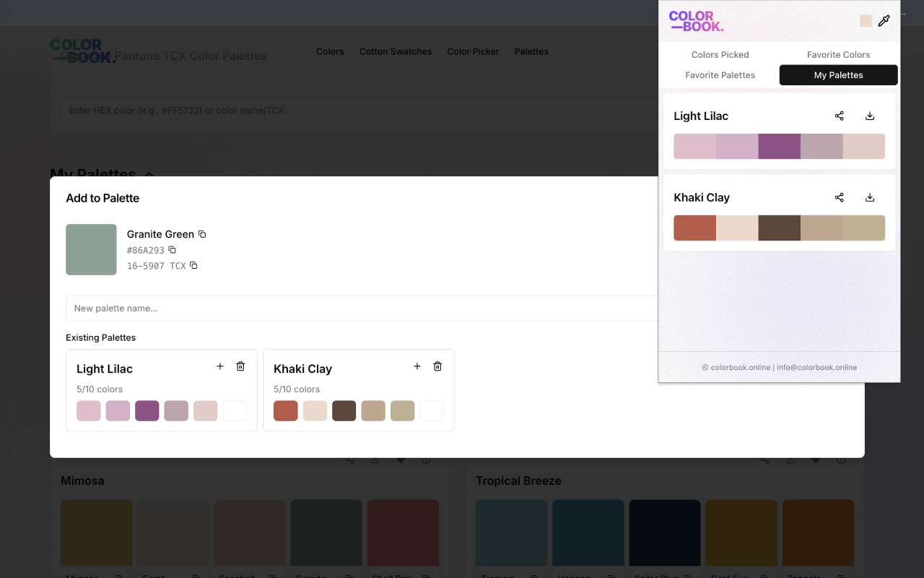Collapse the My Palettes section chevron

pos(149,174)
